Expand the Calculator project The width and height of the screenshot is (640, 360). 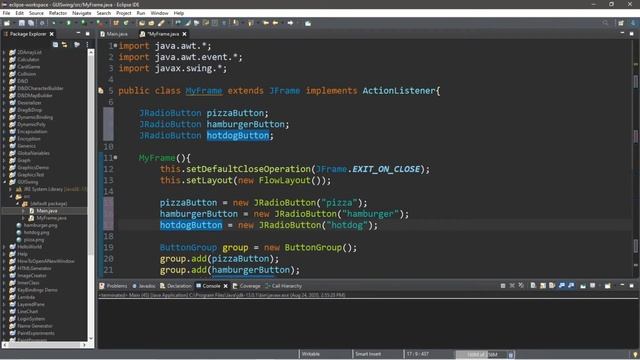pyautogui.click(x=4, y=59)
